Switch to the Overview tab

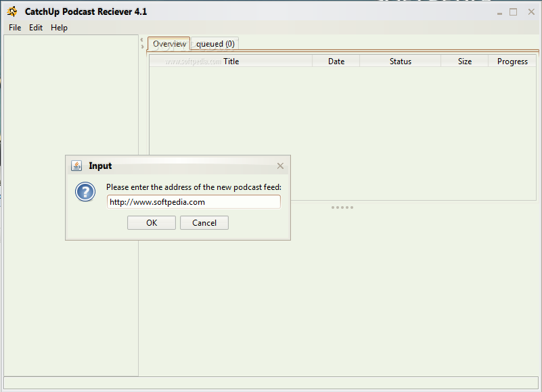coord(169,44)
